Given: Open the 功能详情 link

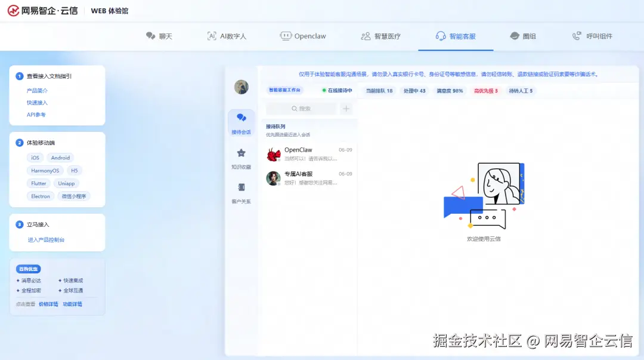Looking at the screenshot, I should [x=72, y=304].
